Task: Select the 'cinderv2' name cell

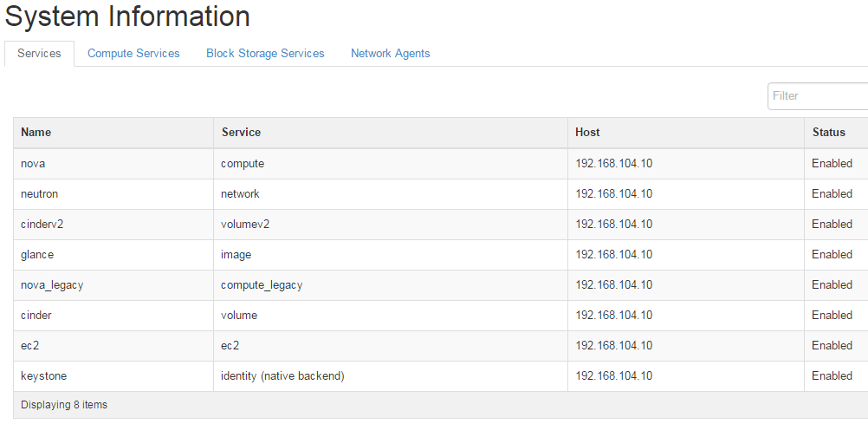Action: (x=113, y=225)
